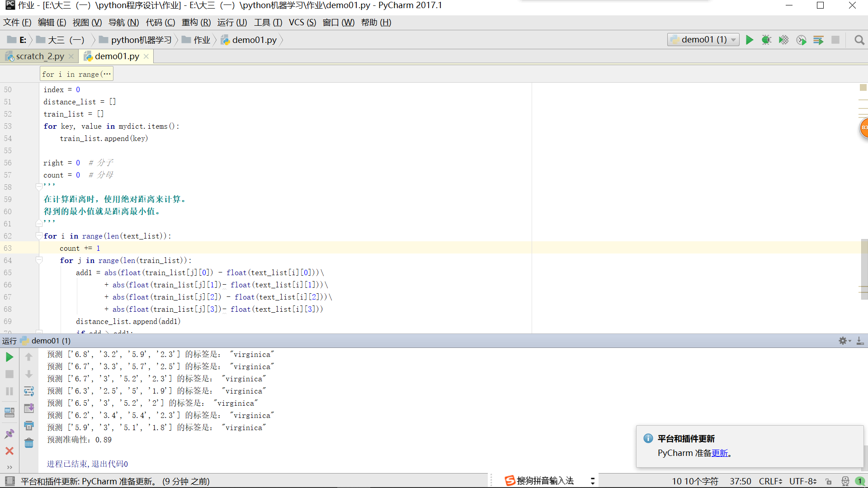Rerun demo01 from the run panel
This screenshot has width=868, height=488.
click(x=9, y=357)
